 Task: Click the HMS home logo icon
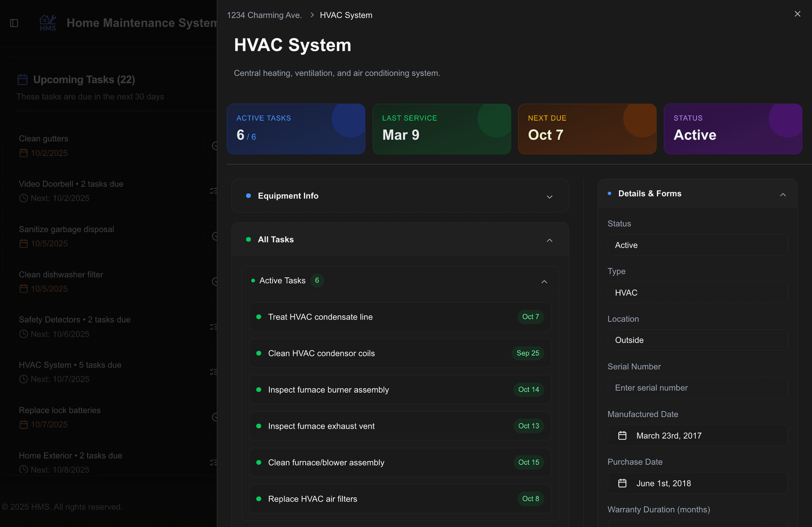[x=47, y=22]
